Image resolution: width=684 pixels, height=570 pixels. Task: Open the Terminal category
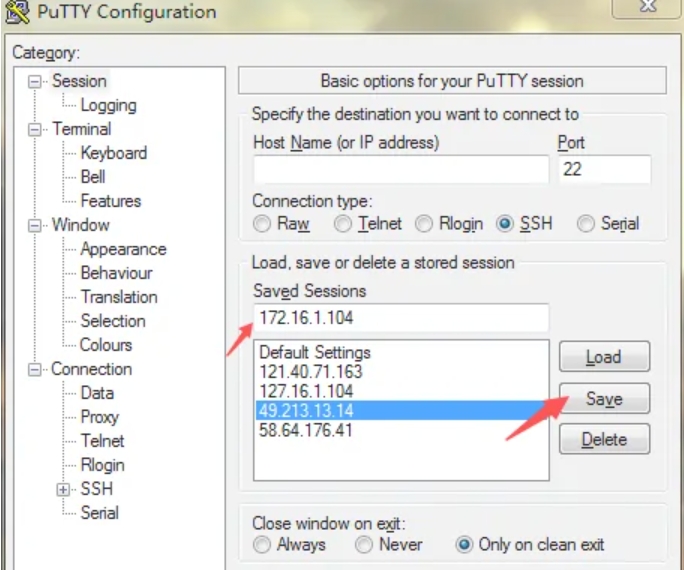[x=82, y=129]
